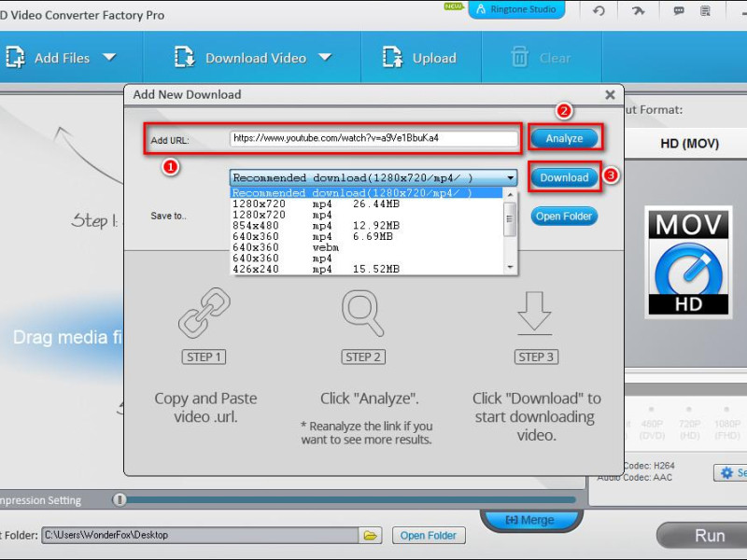
Task: Select 640x360 mp4 6.69MB option
Action: 366,237
